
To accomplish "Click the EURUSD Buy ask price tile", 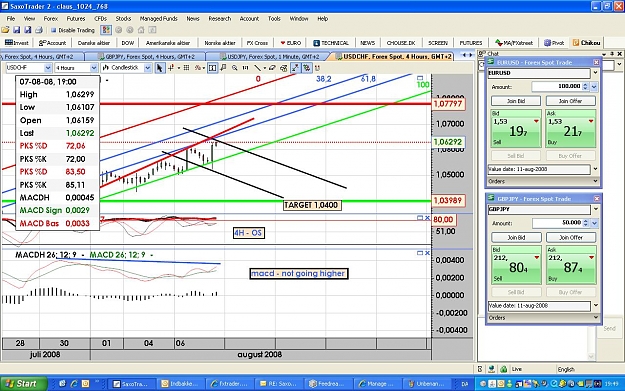I will [x=570, y=128].
